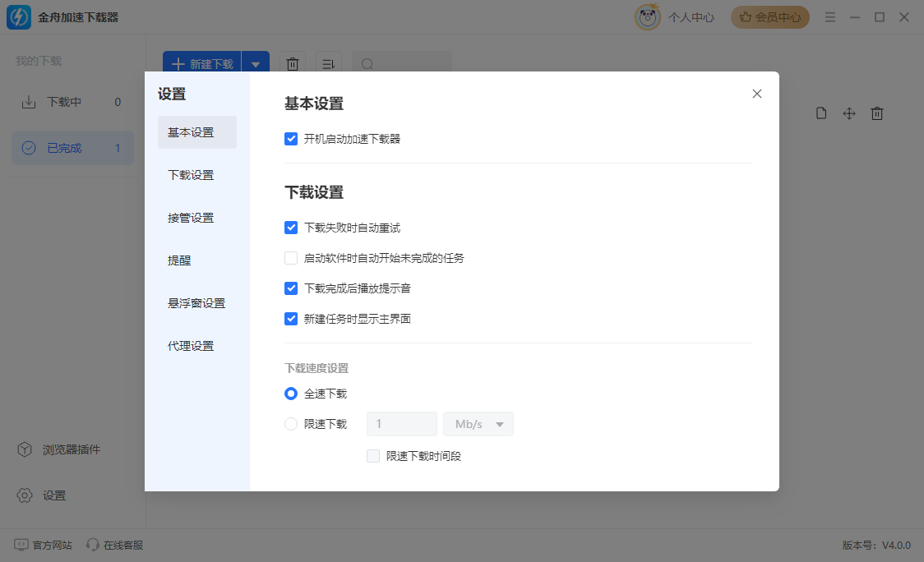Click the 金舟加速下载器 app logo icon
The height and width of the screenshot is (562, 924).
pyautogui.click(x=18, y=17)
